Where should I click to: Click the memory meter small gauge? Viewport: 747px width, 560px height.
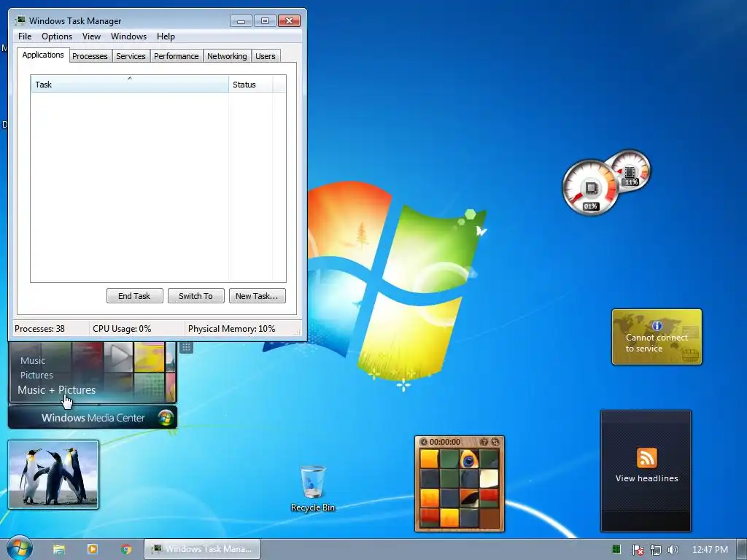point(632,171)
